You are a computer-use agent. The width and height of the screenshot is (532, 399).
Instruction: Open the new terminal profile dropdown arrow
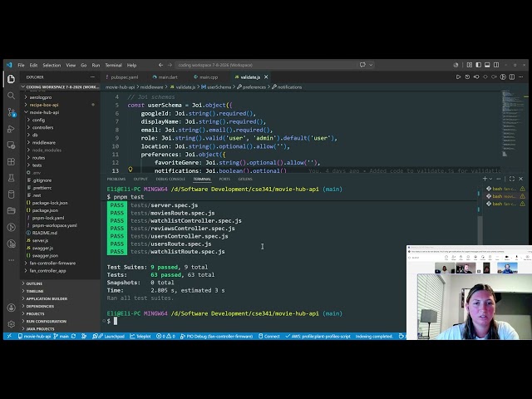point(490,179)
